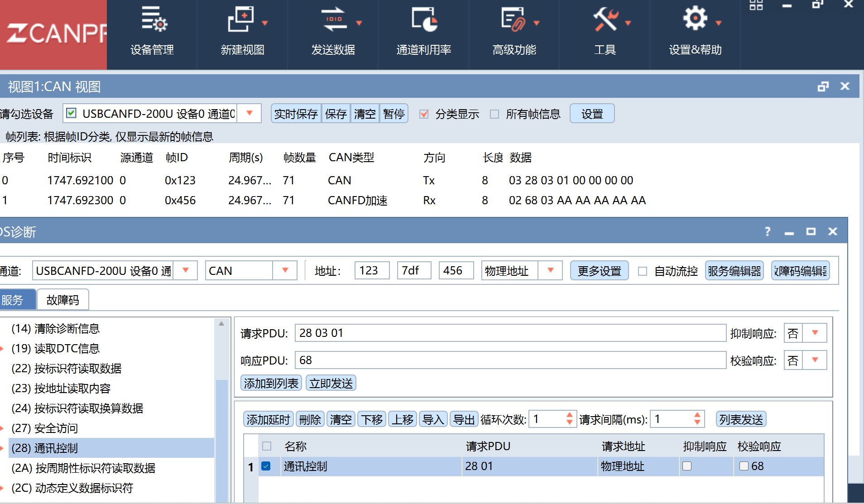Enable 所有帧信息 checkbox
Image resolution: width=864 pixels, height=504 pixels.
coord(494,114)
